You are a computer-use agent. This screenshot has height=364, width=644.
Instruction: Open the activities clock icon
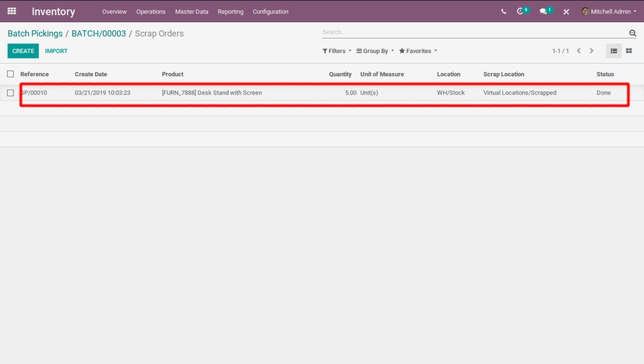(x=521, y=11)
